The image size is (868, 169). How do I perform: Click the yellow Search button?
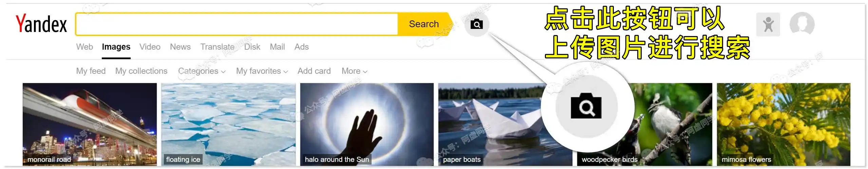click(x=424, y=24)
